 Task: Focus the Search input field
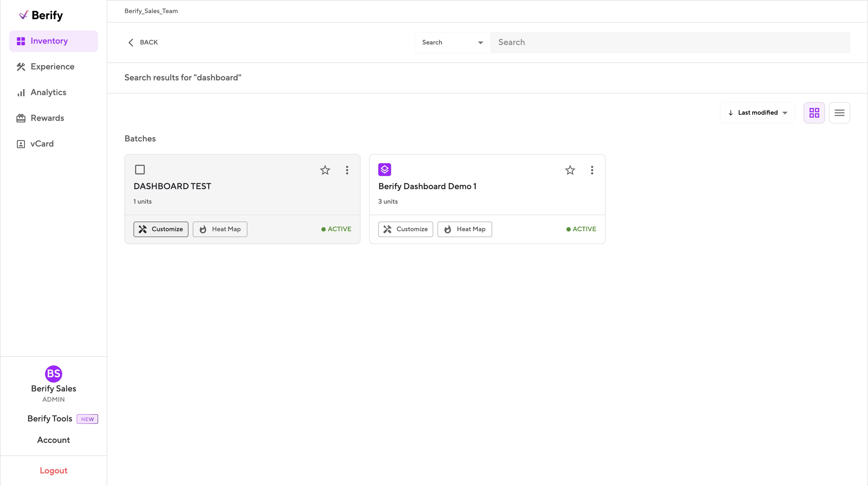click(x=670, y=42)
